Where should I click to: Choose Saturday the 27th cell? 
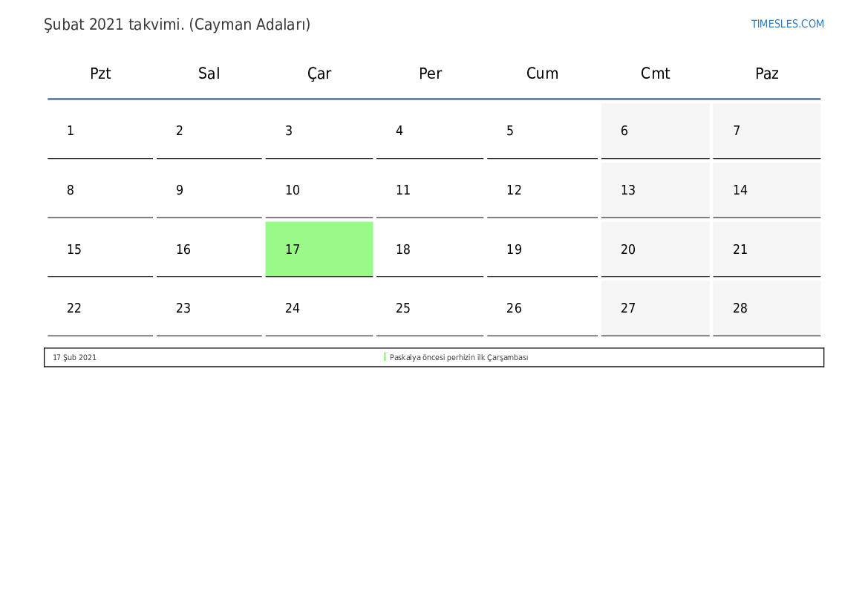click(655, 308)
